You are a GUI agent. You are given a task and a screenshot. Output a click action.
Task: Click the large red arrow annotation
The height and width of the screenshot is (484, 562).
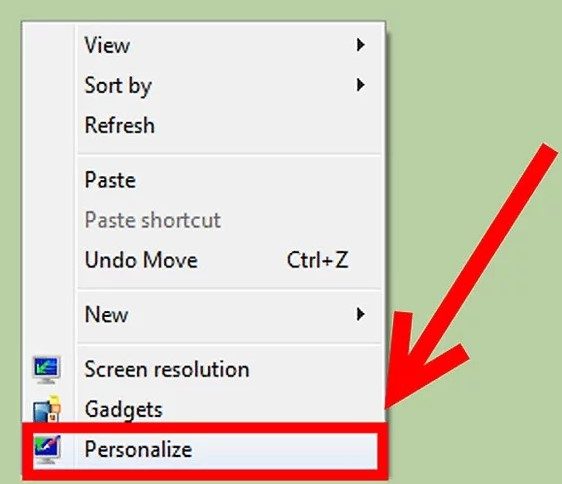point(466,280)
